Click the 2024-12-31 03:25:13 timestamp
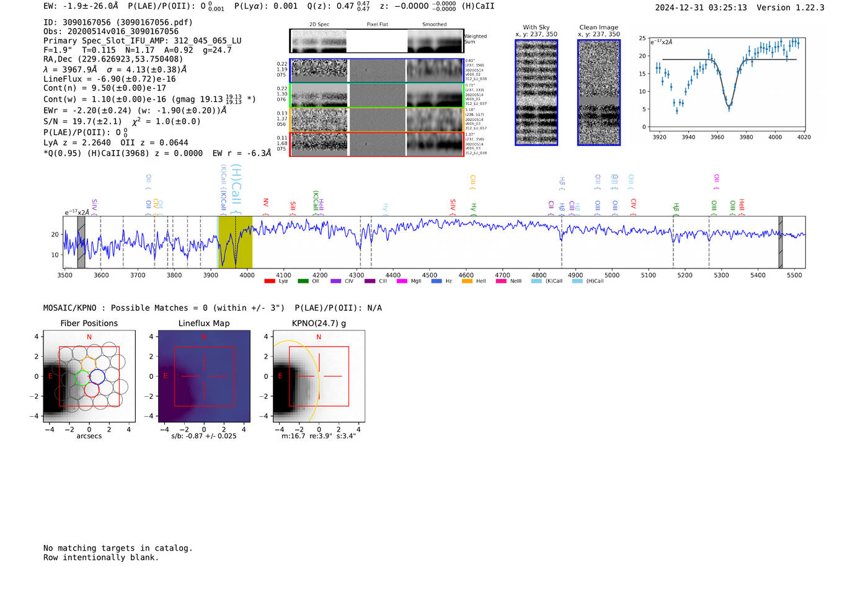The height and width of the screenshot is (591, 868). tap(701, 7)
